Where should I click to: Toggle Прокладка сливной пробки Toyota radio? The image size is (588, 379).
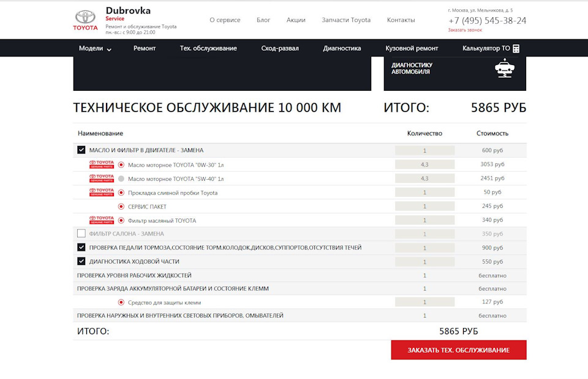121,193
